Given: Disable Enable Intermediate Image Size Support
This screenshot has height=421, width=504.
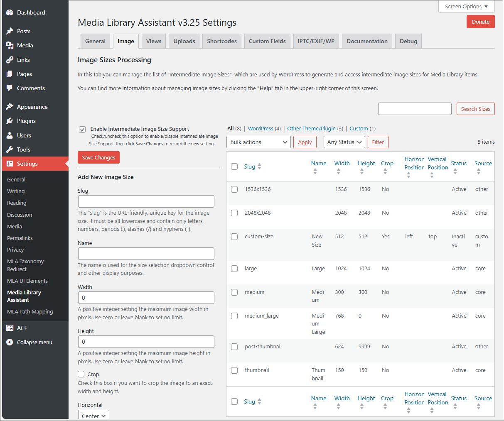Looking at the screenshot, I should (82, 129).
